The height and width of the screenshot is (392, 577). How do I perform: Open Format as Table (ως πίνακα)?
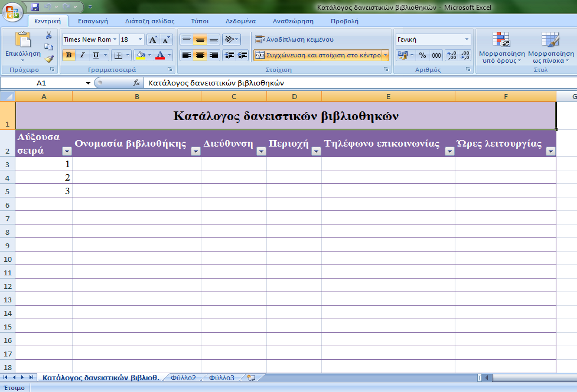[551, 47]
